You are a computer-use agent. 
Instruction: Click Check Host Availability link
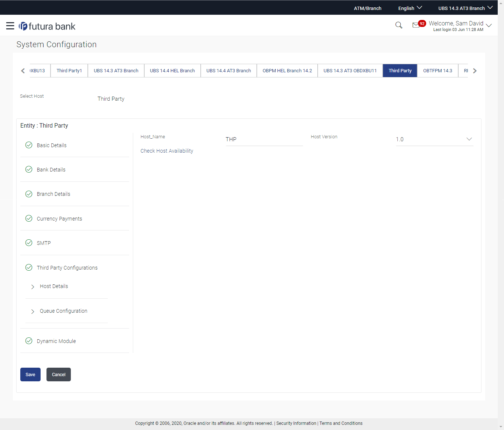pyautogui.click(x=167, y=151)
